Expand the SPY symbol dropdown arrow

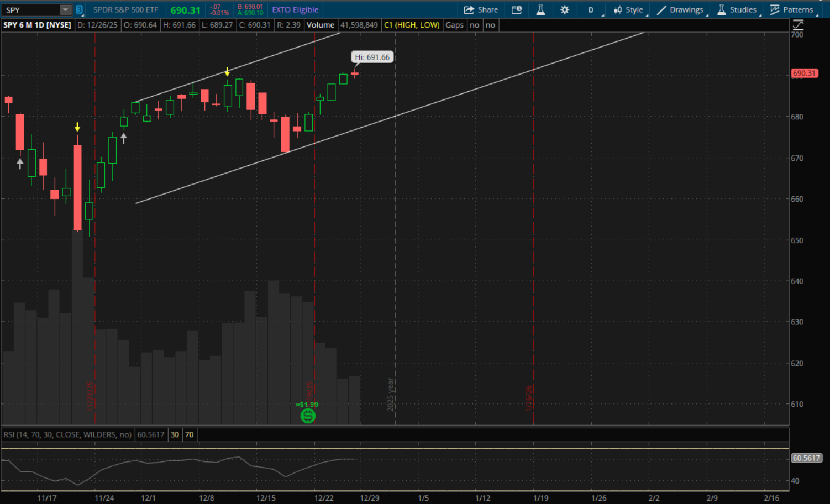[65, 10]
